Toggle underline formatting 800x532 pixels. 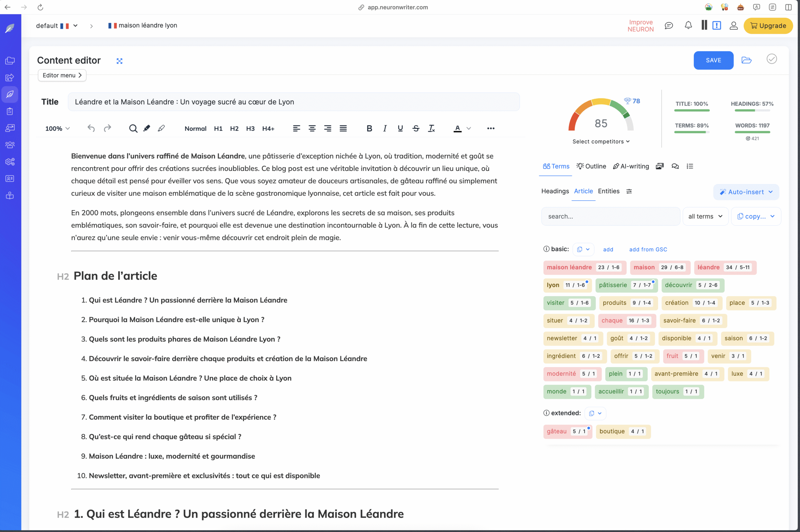400,129
